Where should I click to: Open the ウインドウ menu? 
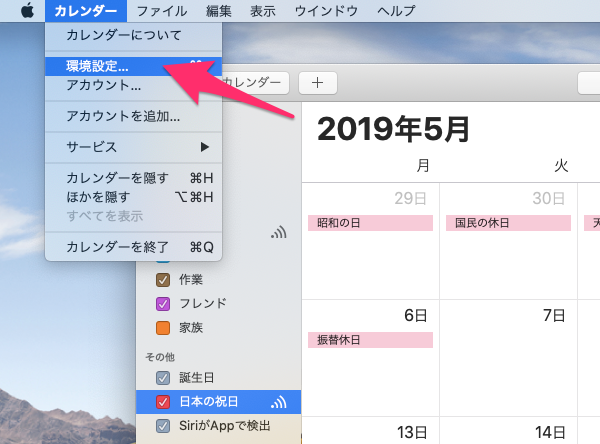[326, 11]
